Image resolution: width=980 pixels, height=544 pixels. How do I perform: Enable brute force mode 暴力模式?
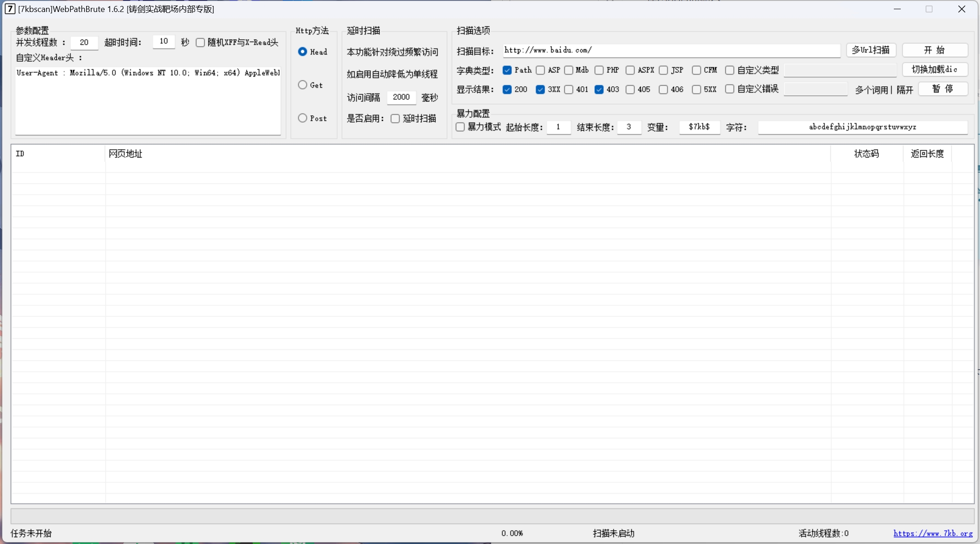coord(460,127)
